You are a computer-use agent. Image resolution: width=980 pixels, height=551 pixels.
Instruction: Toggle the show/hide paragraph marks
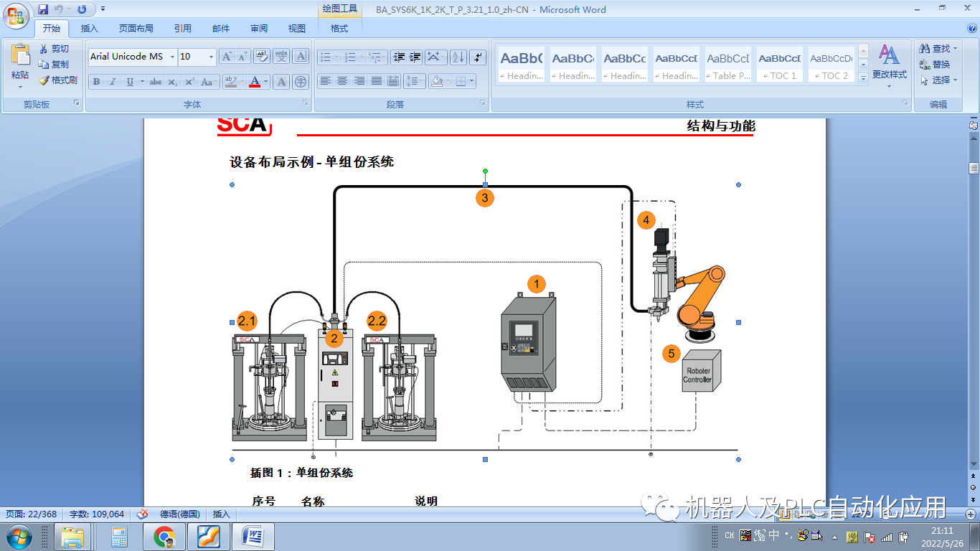tap(476, 56)
